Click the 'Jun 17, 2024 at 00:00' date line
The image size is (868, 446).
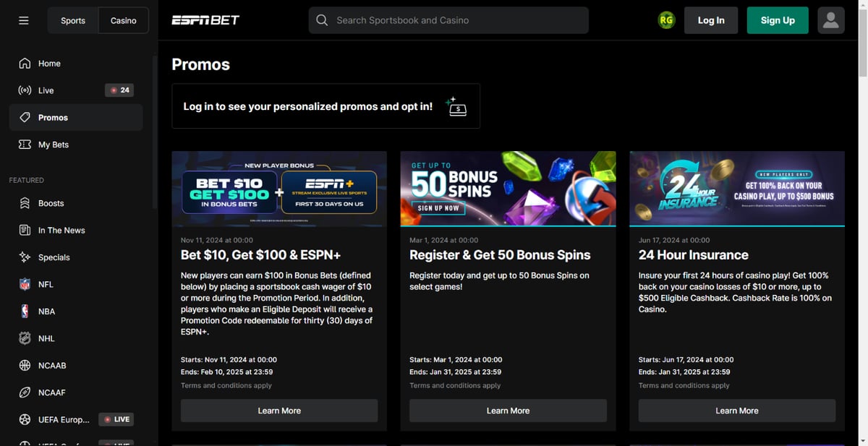pyautogui.click(x=674, y=240)
